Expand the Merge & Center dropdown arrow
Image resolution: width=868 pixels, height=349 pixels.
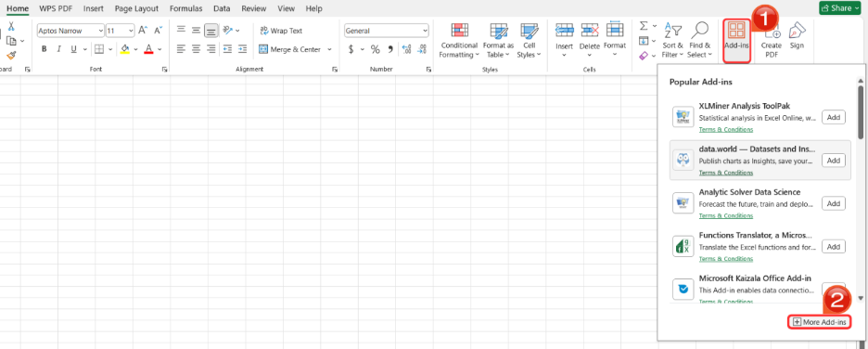click(329, 49)
